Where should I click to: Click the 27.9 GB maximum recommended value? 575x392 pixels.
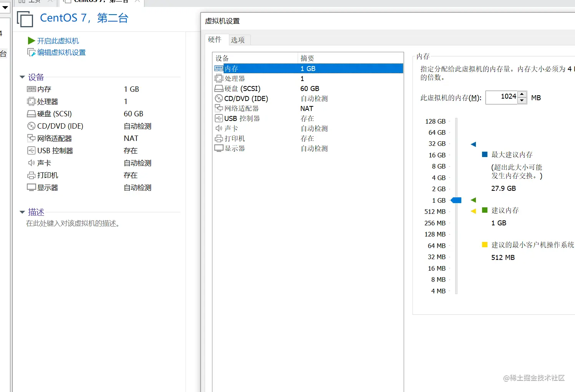coord(504,189)
